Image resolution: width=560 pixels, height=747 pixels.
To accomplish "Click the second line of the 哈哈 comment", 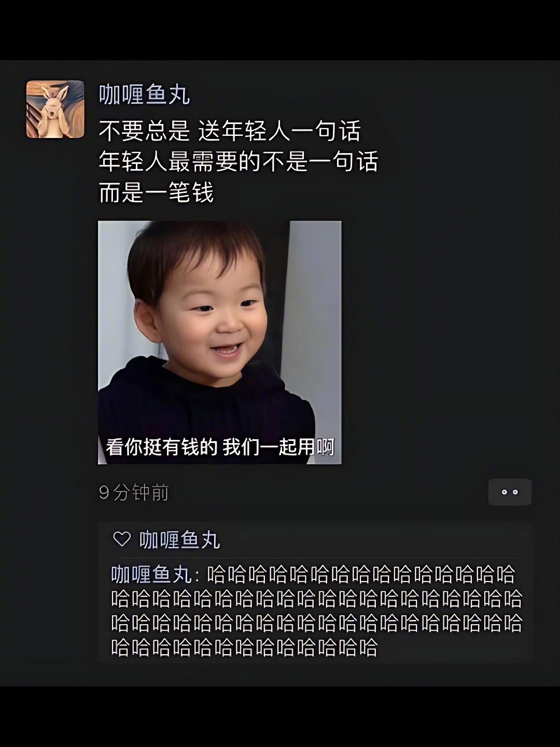I will click(x=317, y=599).
